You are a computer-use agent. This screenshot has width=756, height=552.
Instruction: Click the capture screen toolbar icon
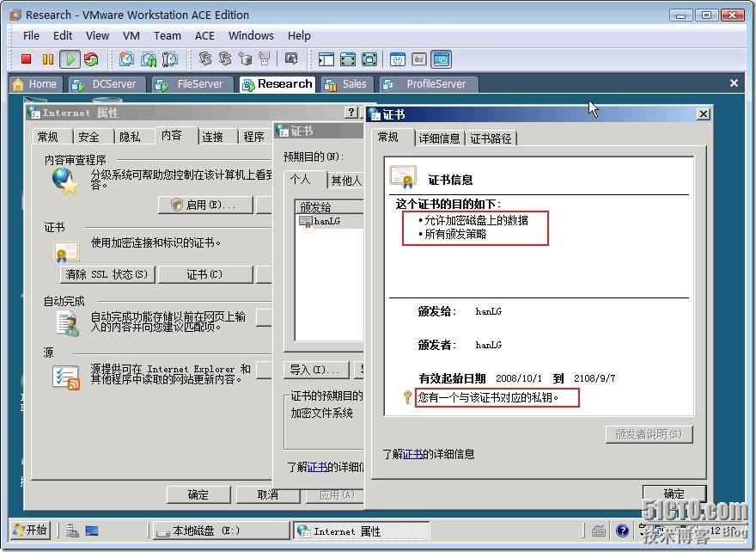[290, 58]
